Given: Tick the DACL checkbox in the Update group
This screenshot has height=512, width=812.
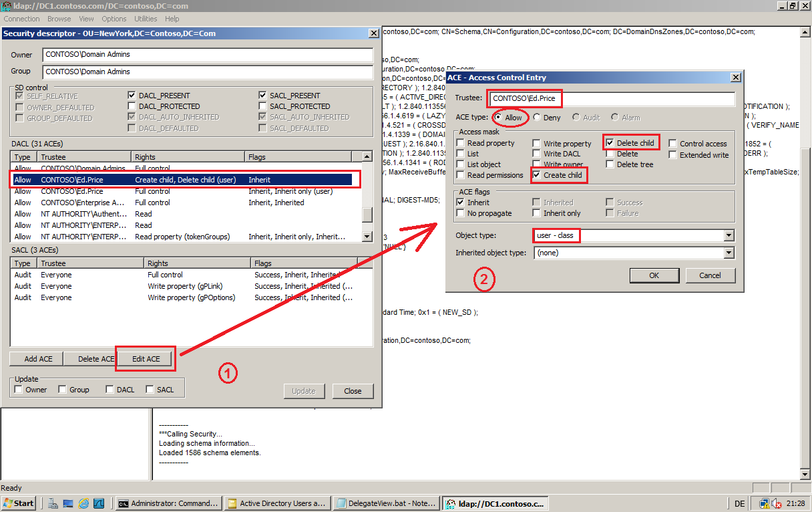Looking at the screenshot, I should (x=110, y=390).
